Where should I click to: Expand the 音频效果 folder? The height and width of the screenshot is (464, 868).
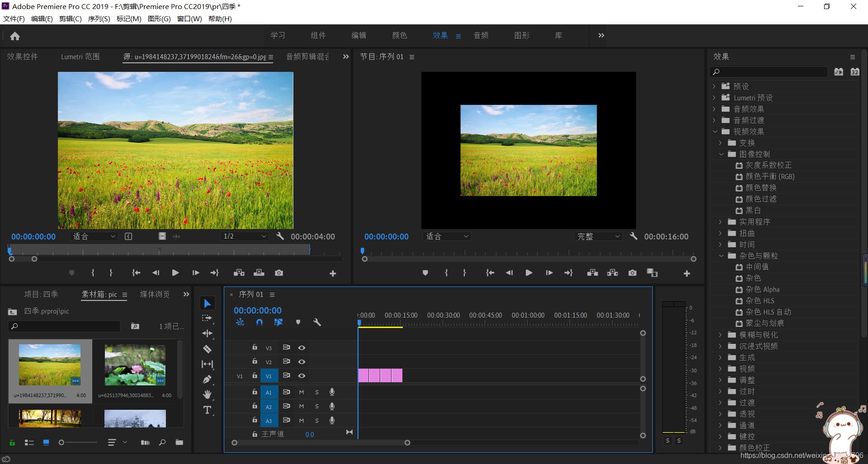pyautogui.click(x=714, y=109)
